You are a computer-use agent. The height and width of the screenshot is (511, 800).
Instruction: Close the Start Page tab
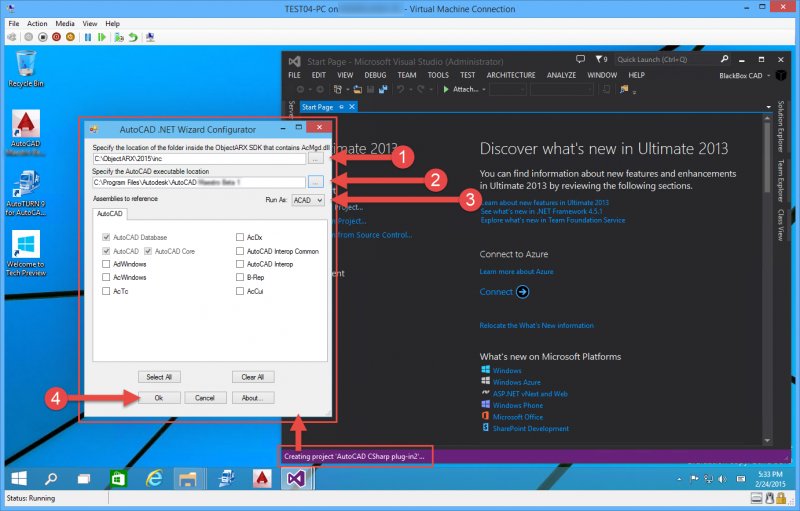pos(352,107)
